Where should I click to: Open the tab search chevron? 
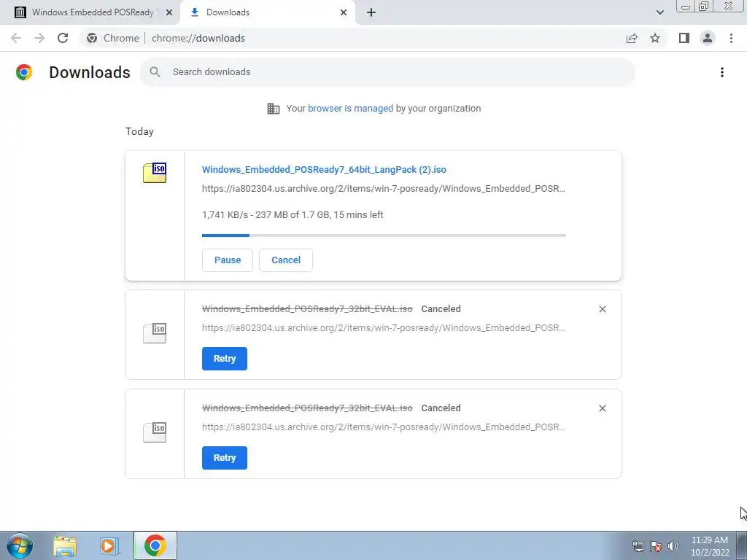click(659, 12)
